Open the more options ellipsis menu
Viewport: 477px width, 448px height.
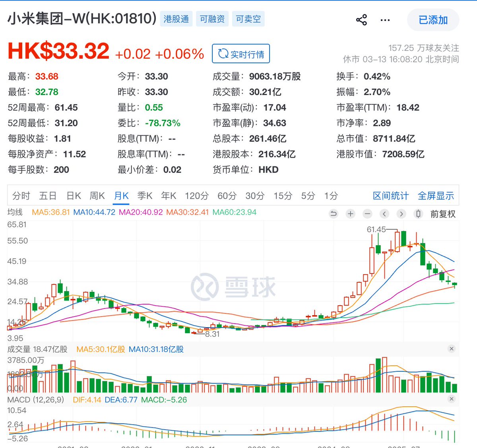click(385, 19)
